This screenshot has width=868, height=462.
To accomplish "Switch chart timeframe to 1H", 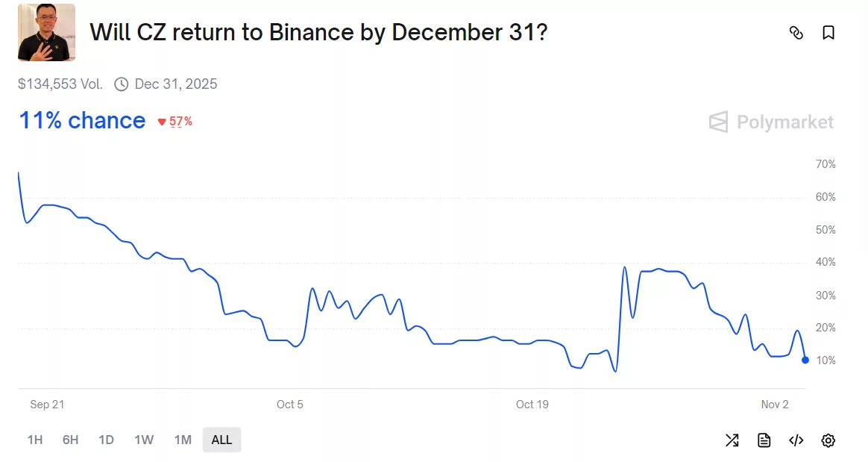I will pyautogui.click(x=34, y=440).
